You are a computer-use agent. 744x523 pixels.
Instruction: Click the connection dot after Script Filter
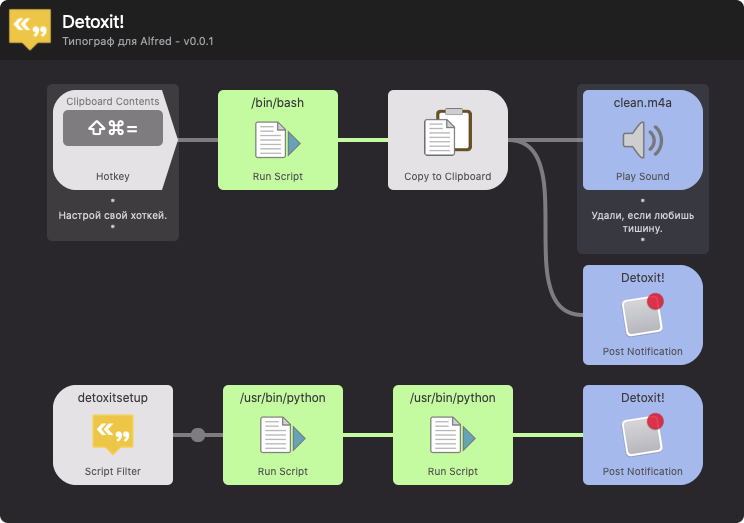click(x=198, y=435)
